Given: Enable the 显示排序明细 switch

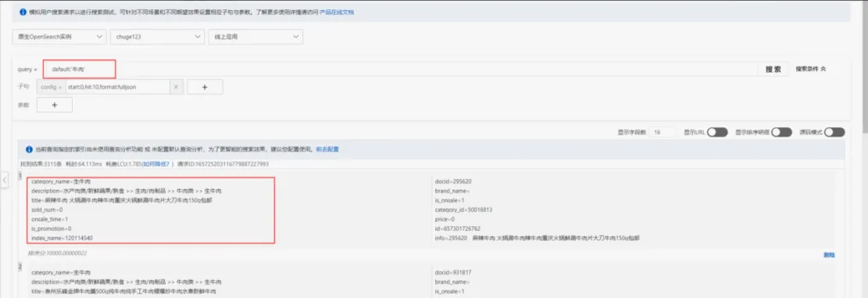Looking at the screenshot, I should 781,132.
